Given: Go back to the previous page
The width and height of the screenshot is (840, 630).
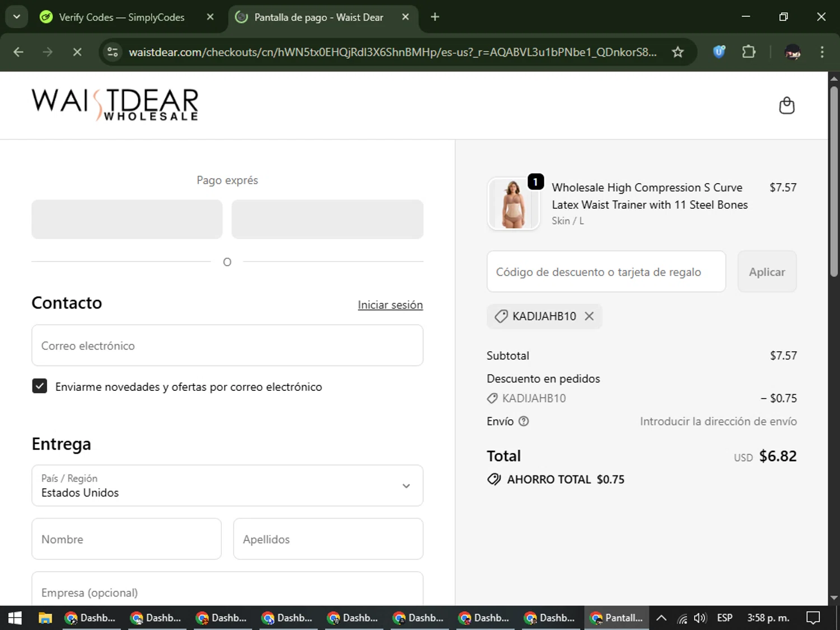Looking at the screenshot, I should pos(18,52).
